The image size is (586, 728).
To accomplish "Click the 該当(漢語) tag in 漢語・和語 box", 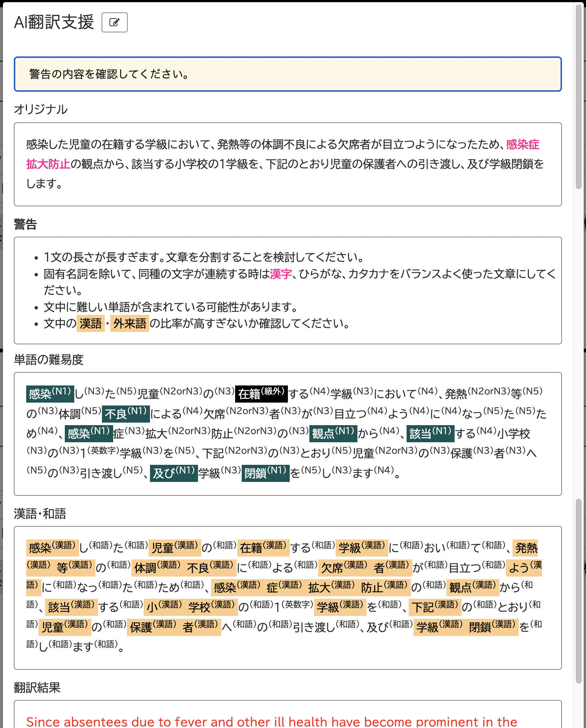I will pyautogui.click(x=71, y=607).
